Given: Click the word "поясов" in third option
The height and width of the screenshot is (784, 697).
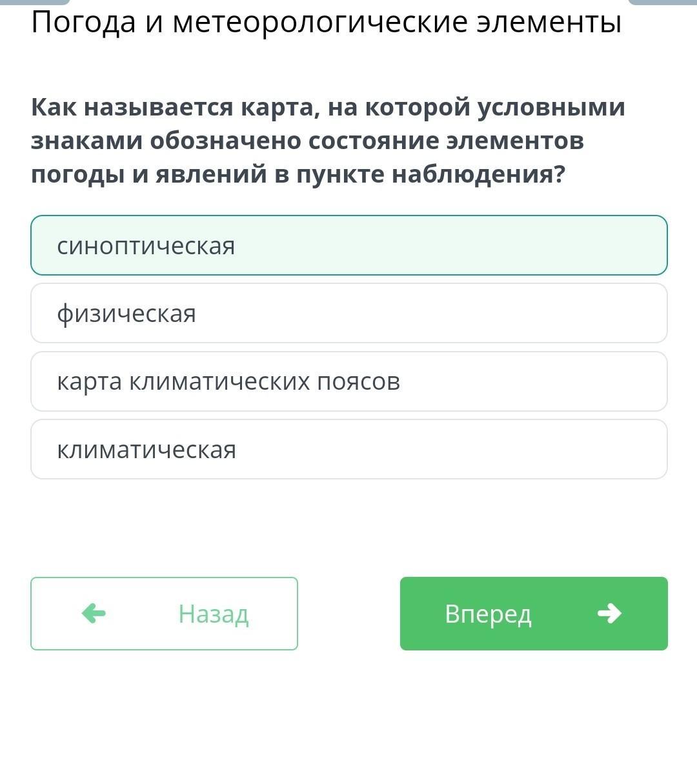Looking at the screenshot, I should pos(358,381).
